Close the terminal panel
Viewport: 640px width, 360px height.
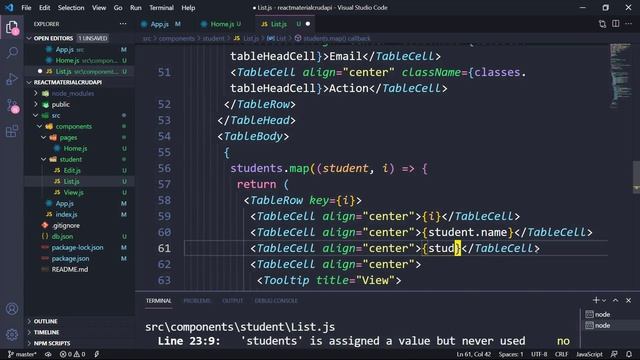[629, 300]
